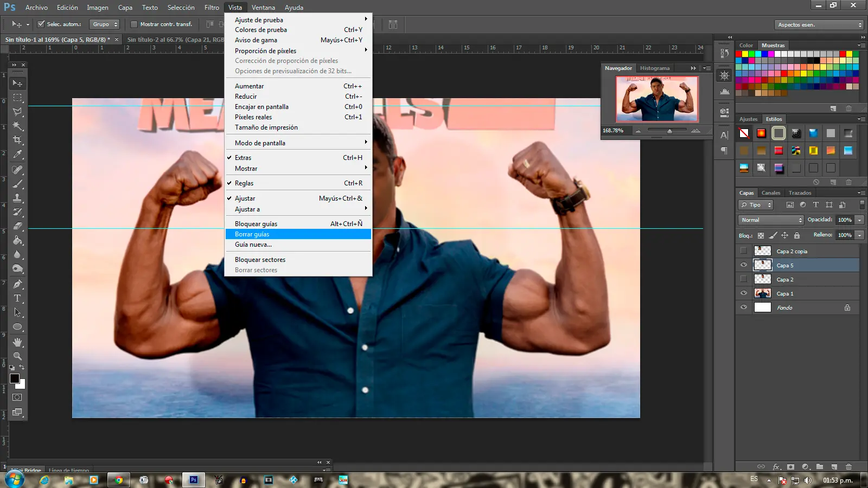
Task: Hide the Capa 1 layer
Action: (x=743, y=293)
